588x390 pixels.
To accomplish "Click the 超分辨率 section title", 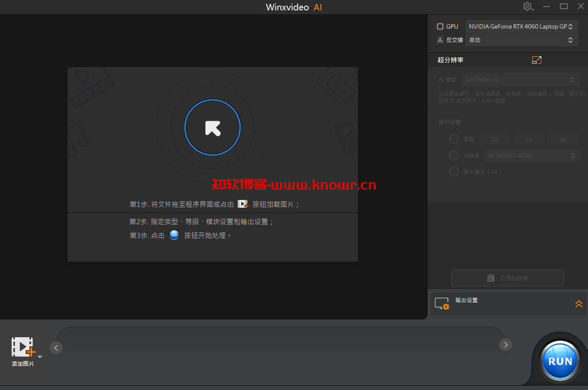I will 451,60.
